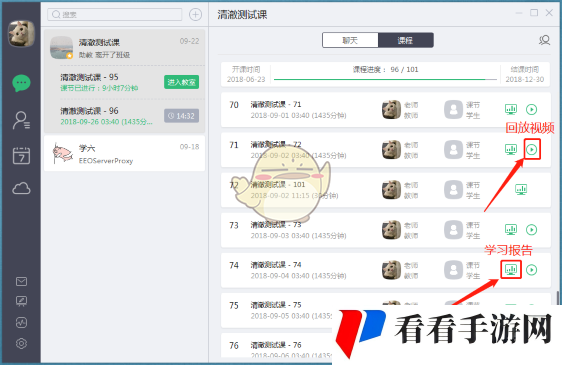Viewport: 562px width, 365px height.
Task: Open the member search icon at top right
Action: point(544,40)
